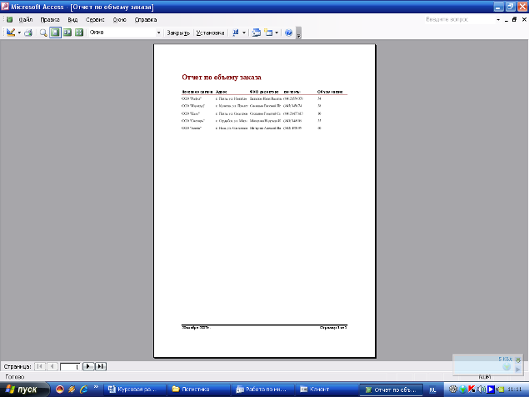Click the page number input field
Screen dimensions: 529x397
point(70,367)
